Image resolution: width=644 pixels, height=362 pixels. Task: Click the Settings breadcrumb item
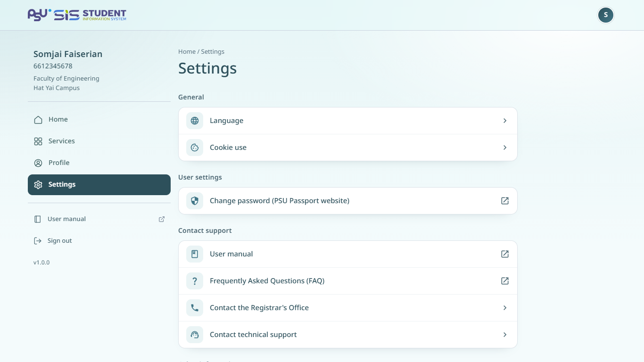coord(213,52)
